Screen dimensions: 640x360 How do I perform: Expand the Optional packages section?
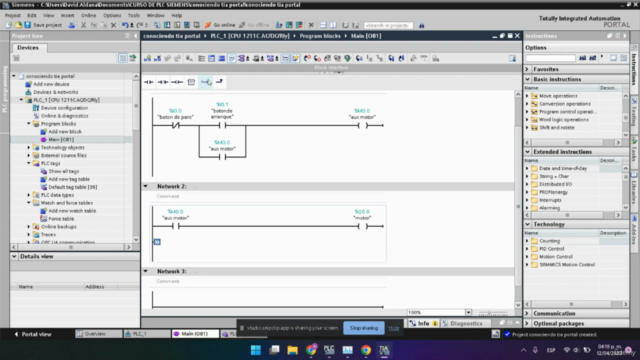point(527,323)
